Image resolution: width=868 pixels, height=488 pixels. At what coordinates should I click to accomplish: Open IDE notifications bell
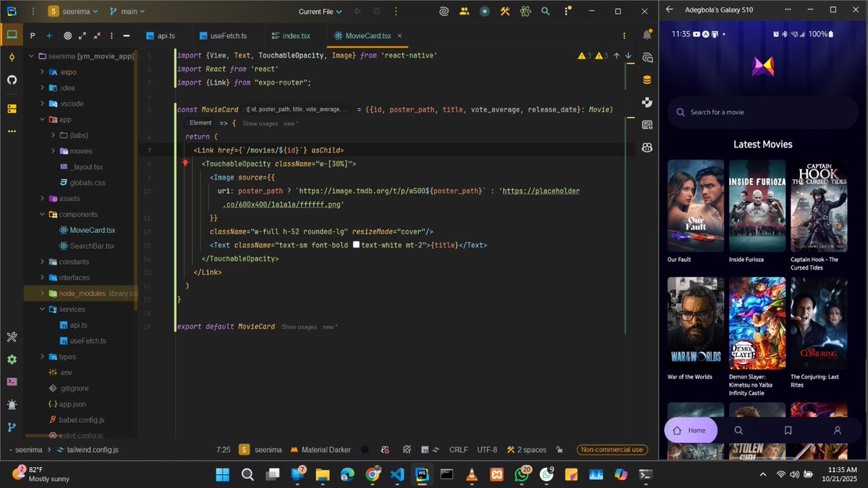pyautogui.click(x=647, y=35)
